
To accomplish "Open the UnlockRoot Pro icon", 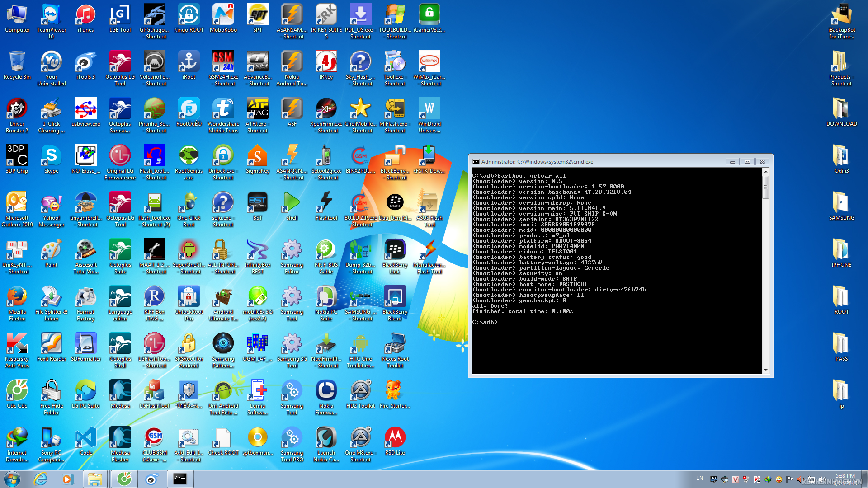I will [x=189, y=303].
